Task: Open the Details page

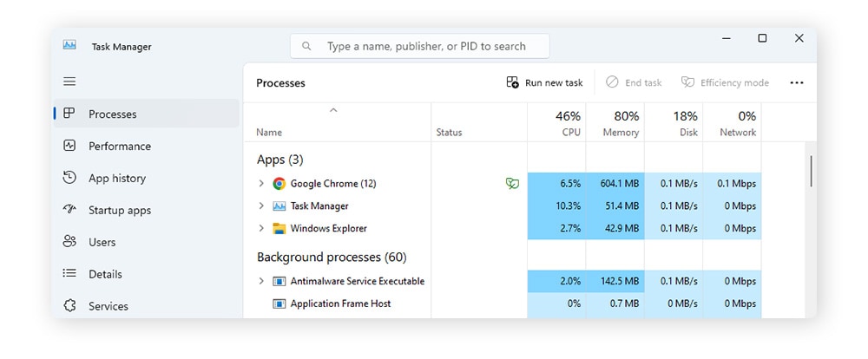Action: [x=146, y=274]
